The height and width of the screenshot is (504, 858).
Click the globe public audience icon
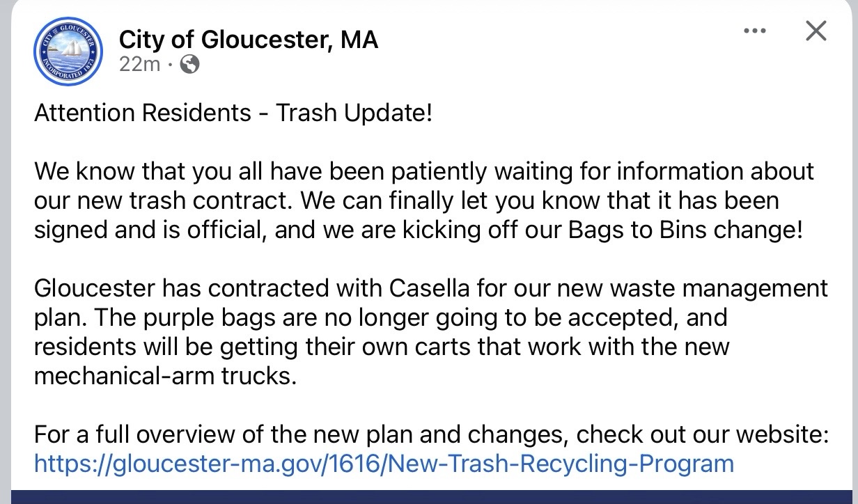point(189,64)
